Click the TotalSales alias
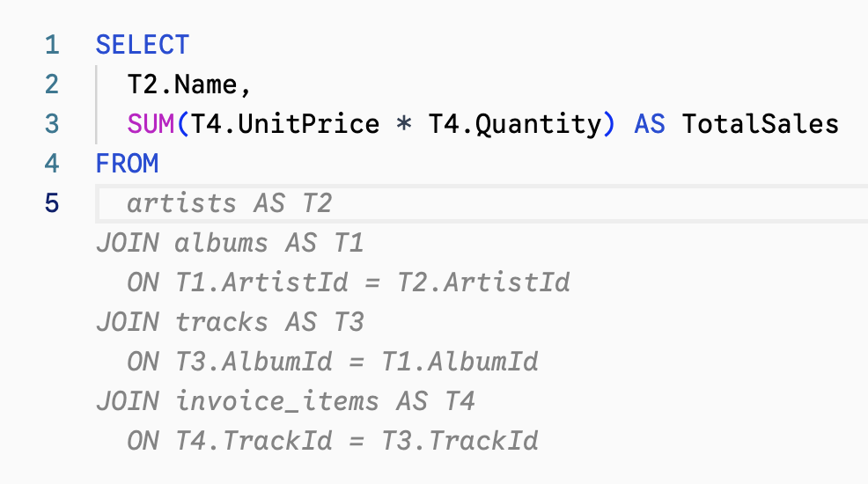Image resolution: width=868 pixels, height=484 pixels. pyautogui.click(x=760, y=124)
